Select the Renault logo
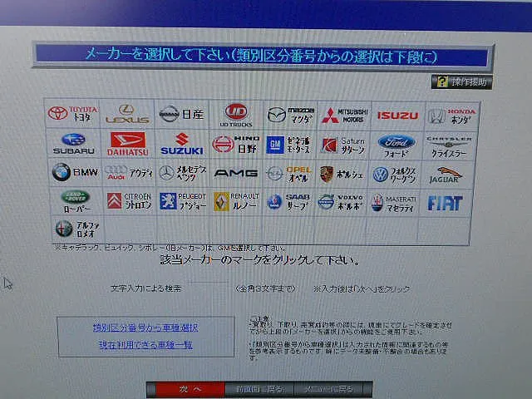The width and height of the screenshot is (532, 399). click(236, 202)
